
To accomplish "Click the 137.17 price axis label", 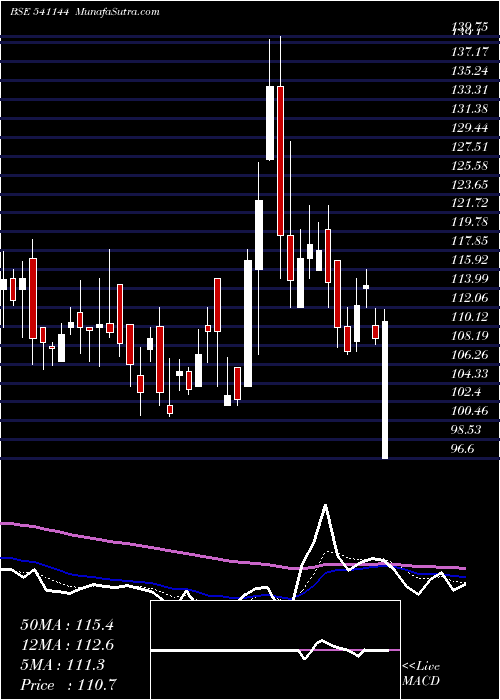I will coord(471,52).
